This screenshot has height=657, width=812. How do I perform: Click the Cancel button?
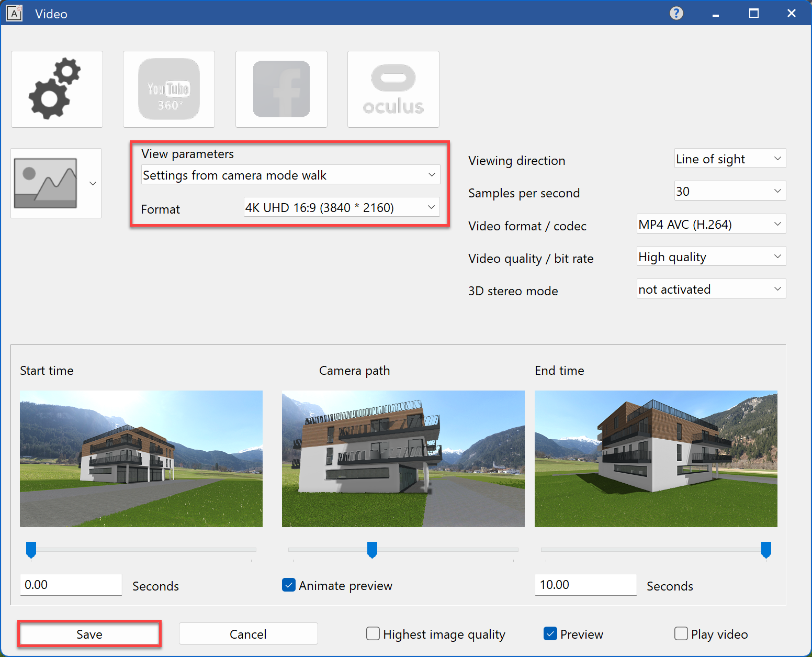(248, 634)
